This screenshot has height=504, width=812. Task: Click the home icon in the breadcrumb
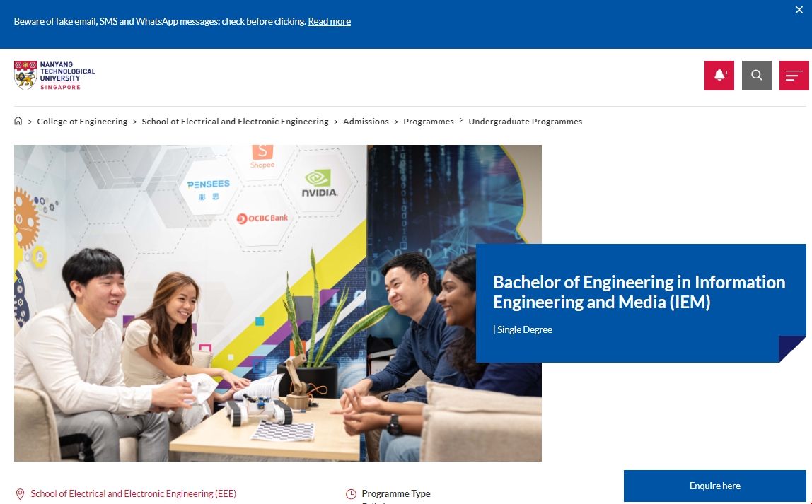(x=18, y=120)
